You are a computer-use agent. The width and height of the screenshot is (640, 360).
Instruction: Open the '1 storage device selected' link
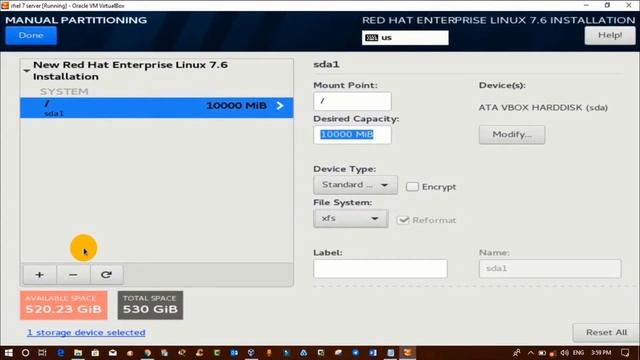coord(86,333)
